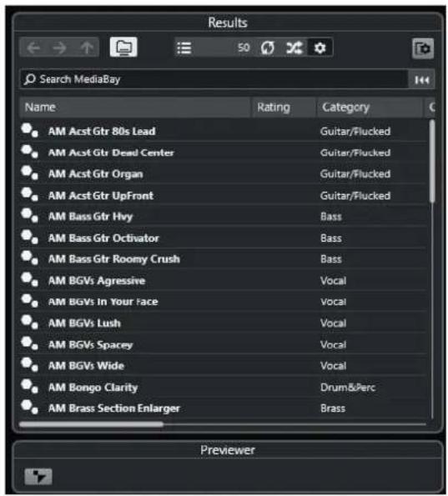Click Drum&Perc category of AM Bongo Clarity
The image size is (448, 496).
tap(348, 387)
